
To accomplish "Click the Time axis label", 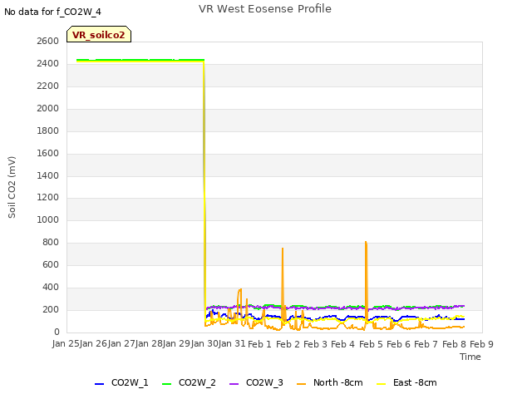I will coord(470,357).
